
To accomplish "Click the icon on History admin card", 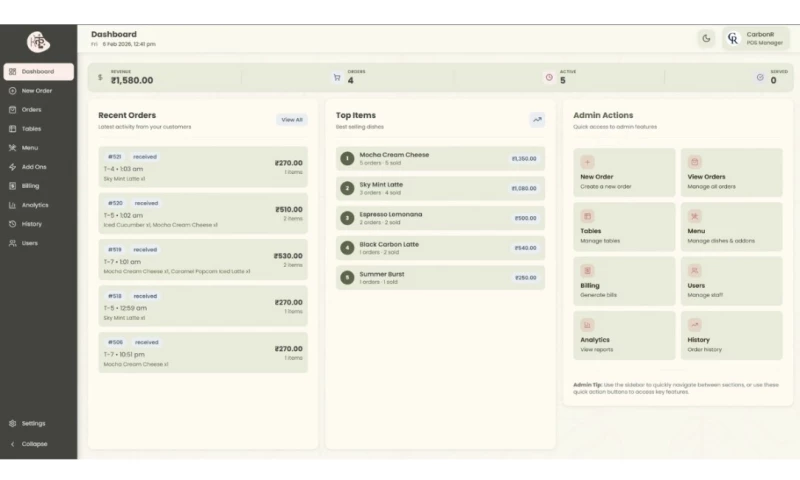I will click(694, 325).
